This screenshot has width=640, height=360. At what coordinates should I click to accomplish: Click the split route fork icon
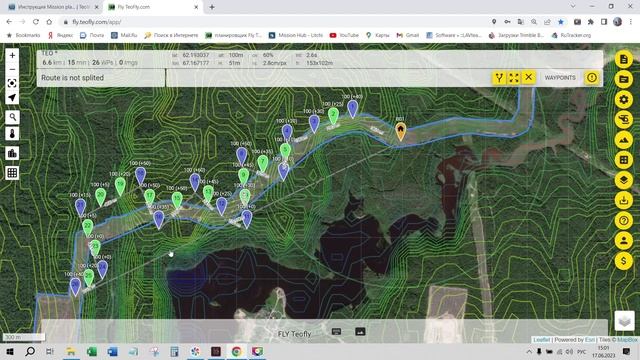point(499,78)
